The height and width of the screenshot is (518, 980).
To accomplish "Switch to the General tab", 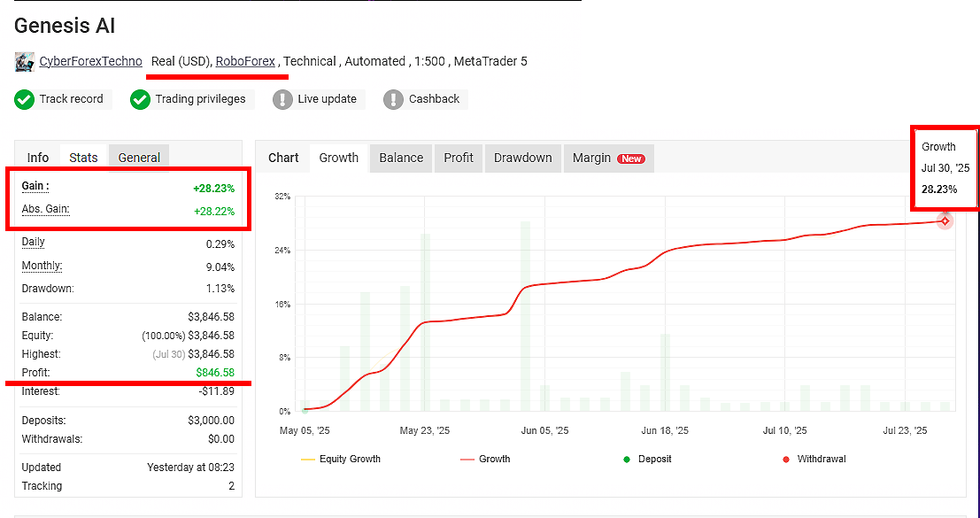I will tap(139, 158).
